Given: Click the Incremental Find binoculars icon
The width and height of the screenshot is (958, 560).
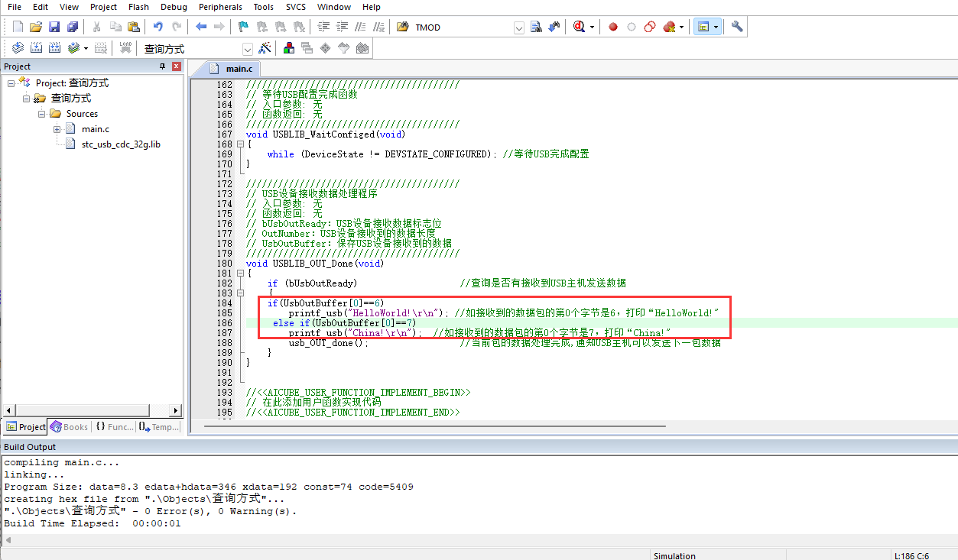Looking at the screenshot, I should click(554, 27).
